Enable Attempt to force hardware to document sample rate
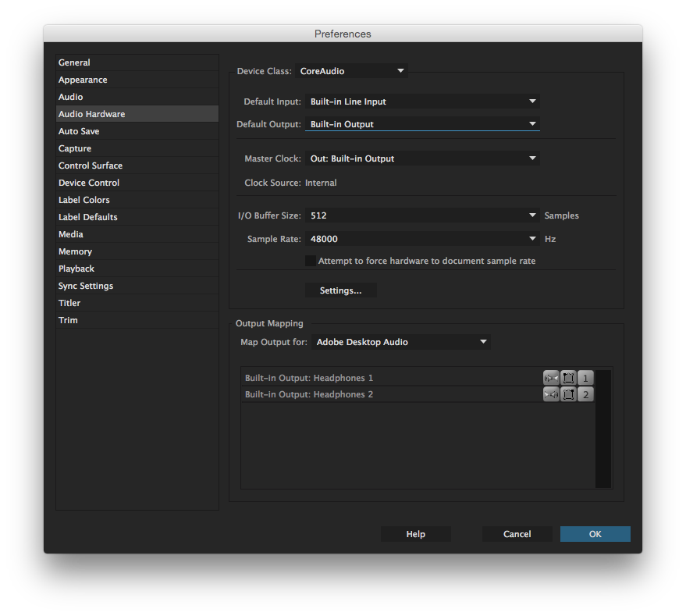 [310, 261]
